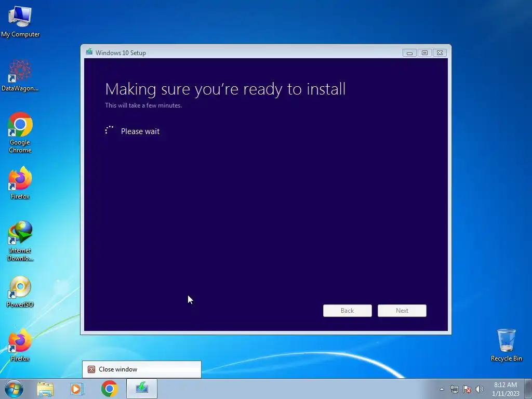Screen dimensions: 532x399
Task: Minimize the Windows 10 Setup window
Action: point(409,53)
